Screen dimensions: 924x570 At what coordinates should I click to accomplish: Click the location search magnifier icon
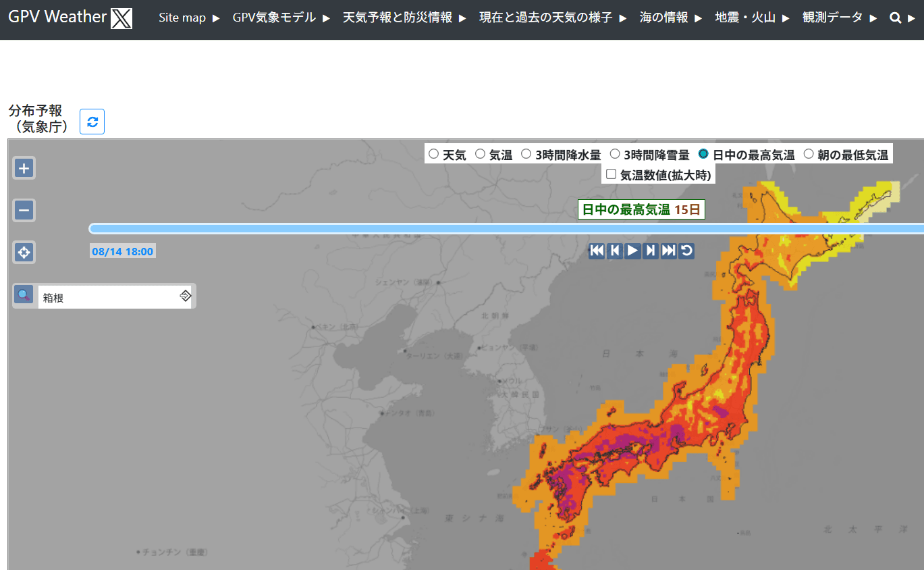(x=24, y=295)
